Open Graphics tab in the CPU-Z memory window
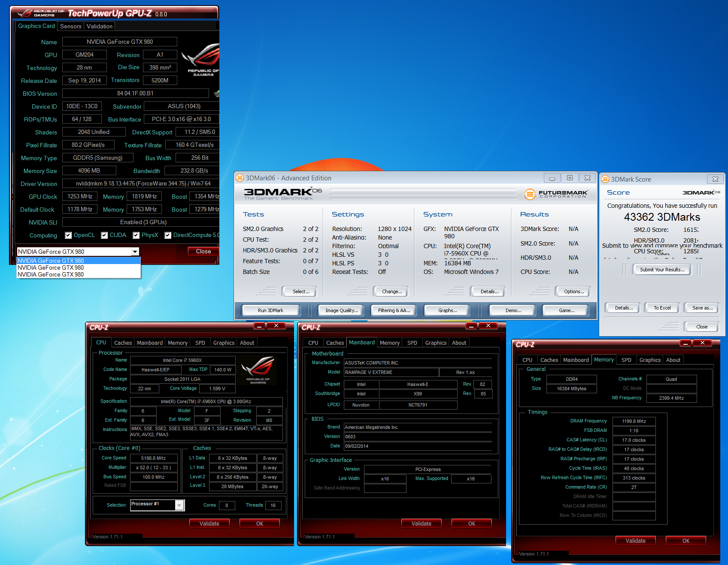 coord(650,360)
